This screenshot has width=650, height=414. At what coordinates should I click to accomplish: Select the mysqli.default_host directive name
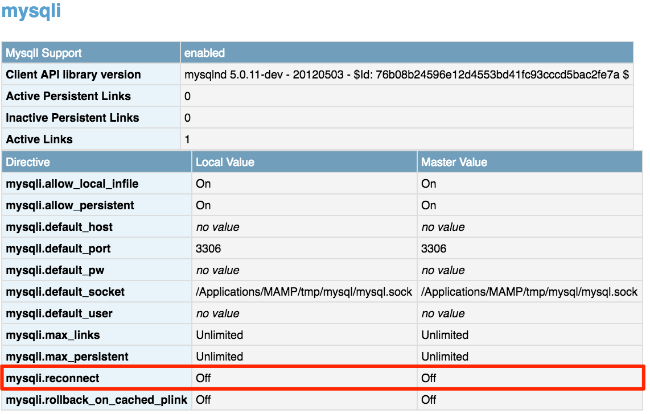pyautogui.click(x=59, y=227)
